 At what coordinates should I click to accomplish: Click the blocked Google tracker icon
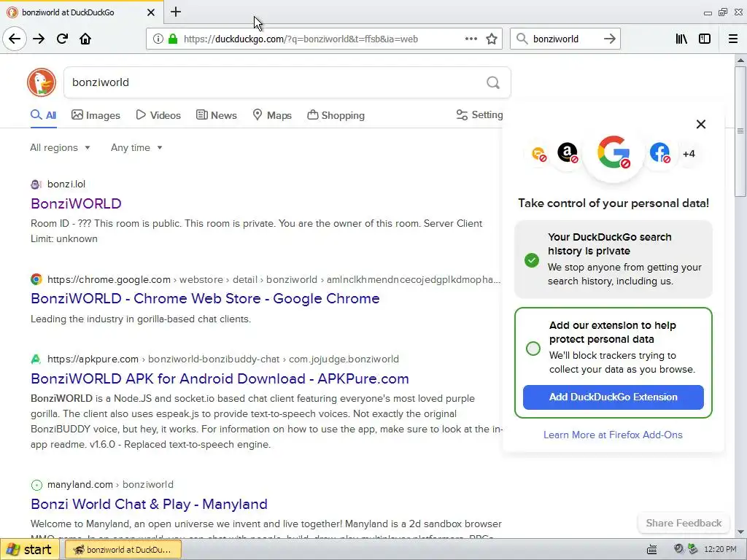coord(614,153)
